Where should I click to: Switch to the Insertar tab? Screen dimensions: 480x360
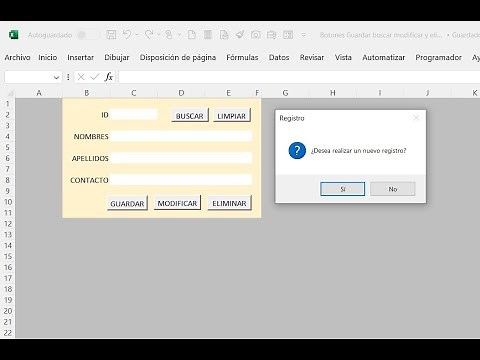(80, 58)
